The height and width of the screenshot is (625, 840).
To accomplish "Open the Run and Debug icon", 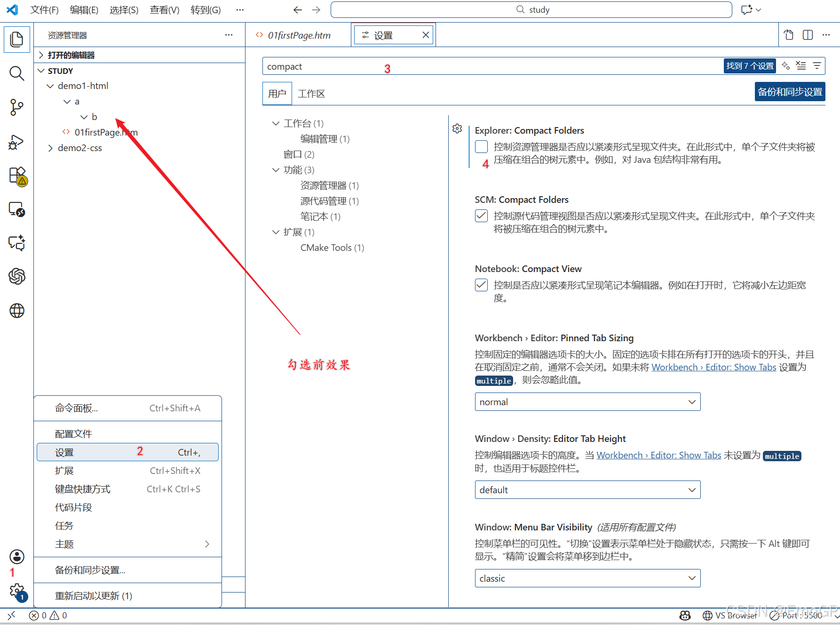I will click(17, 142).
